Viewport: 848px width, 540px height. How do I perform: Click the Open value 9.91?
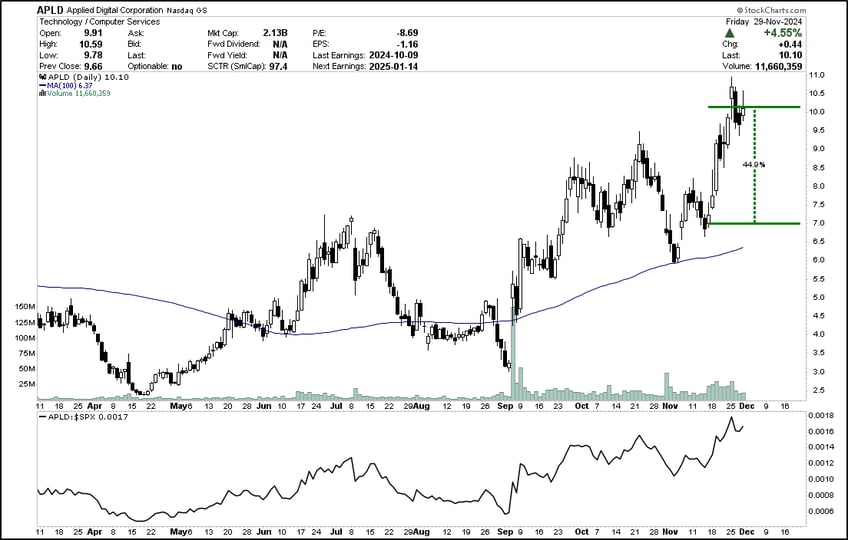pos(93,33)
